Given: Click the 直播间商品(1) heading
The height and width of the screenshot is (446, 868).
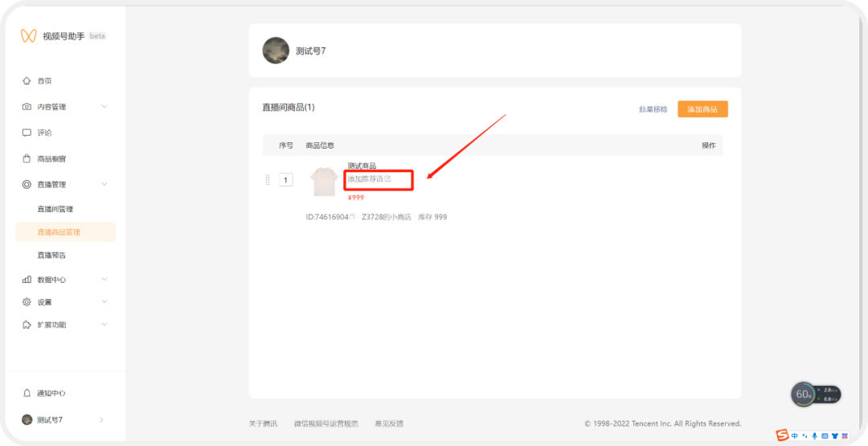Looking at the screenshot, I should point(289,108).
